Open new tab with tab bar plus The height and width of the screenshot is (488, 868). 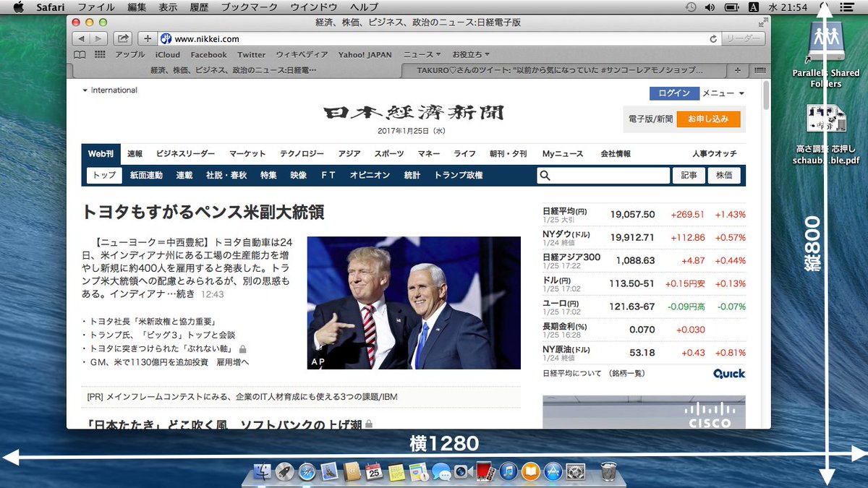(x=737, y=70)
